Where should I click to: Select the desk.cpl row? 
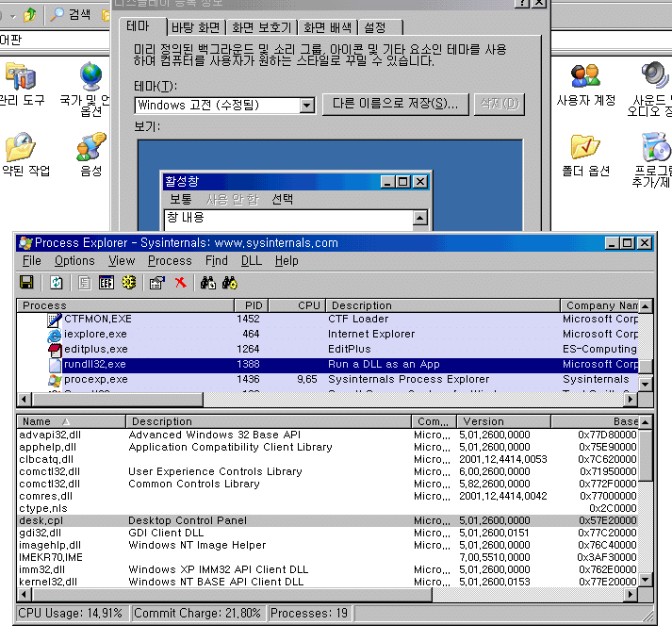pyautogui.click(x=327, y=521)
